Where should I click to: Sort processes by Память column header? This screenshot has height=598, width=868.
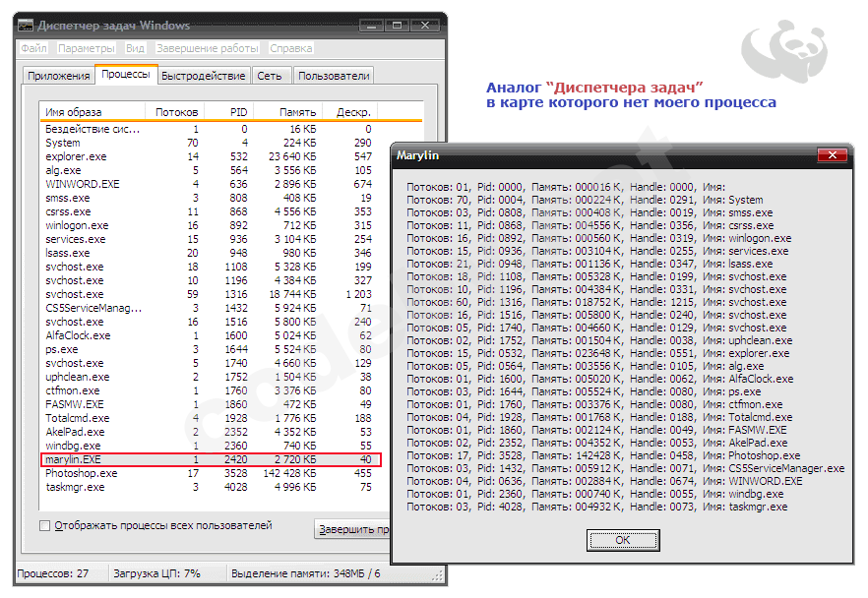click(296, 112)
